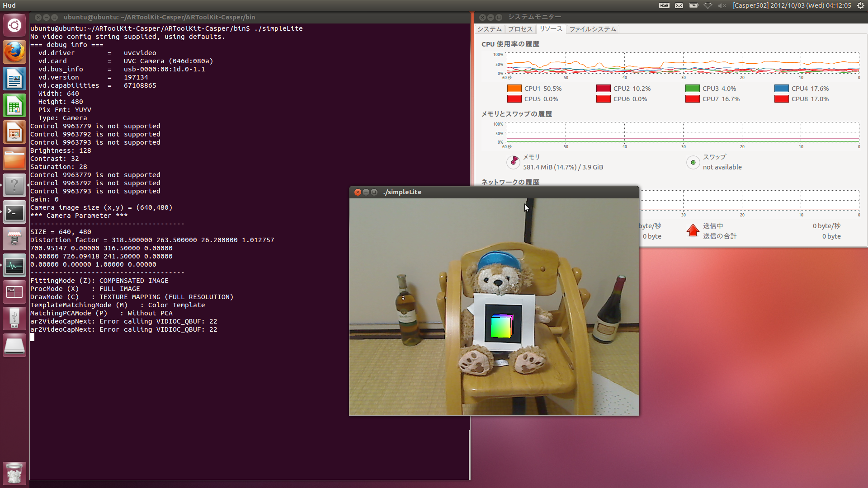Click the memory usage pie color button
The width and height of the screenshot is (868, 488).
514,162
